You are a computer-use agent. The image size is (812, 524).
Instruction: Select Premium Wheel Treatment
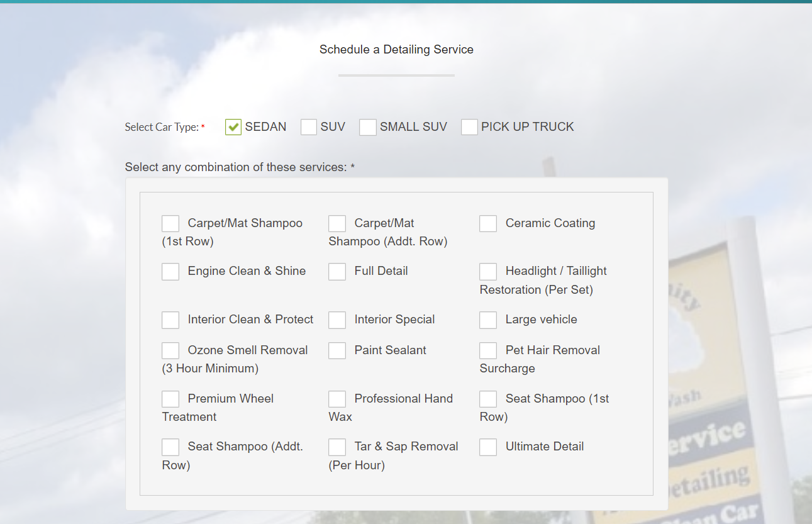pos(170,399)
